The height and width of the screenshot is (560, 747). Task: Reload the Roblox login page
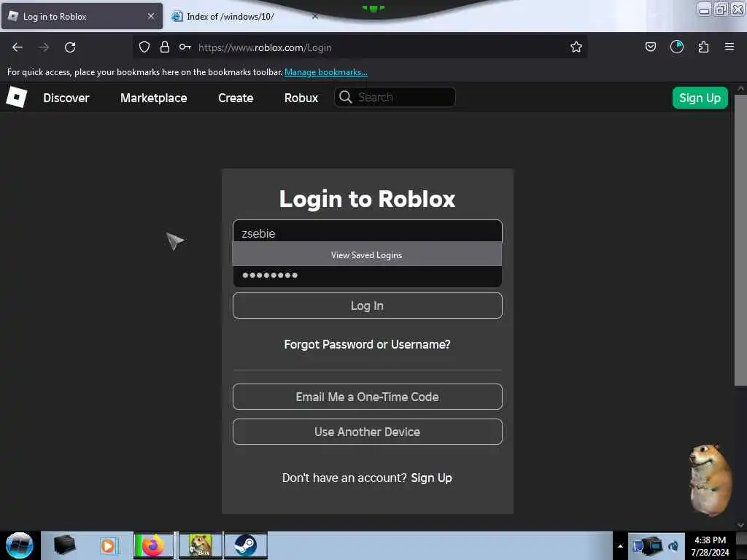(70, 47)
